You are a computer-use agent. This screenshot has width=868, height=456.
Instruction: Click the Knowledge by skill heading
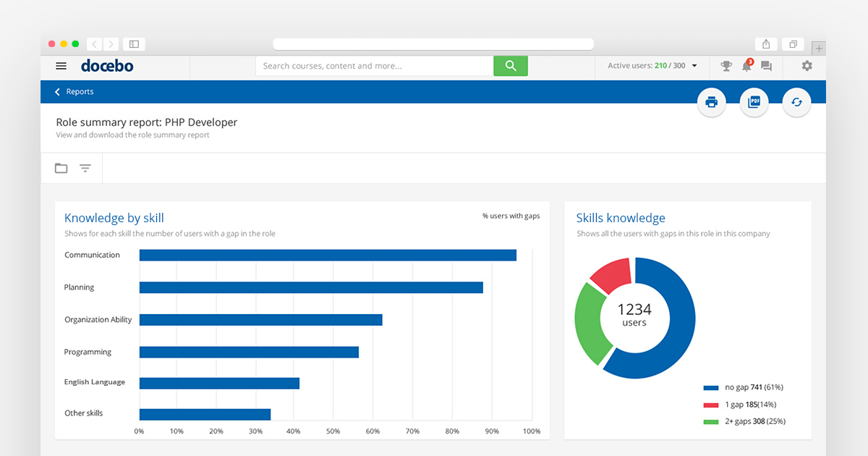[x=114, y=218]
